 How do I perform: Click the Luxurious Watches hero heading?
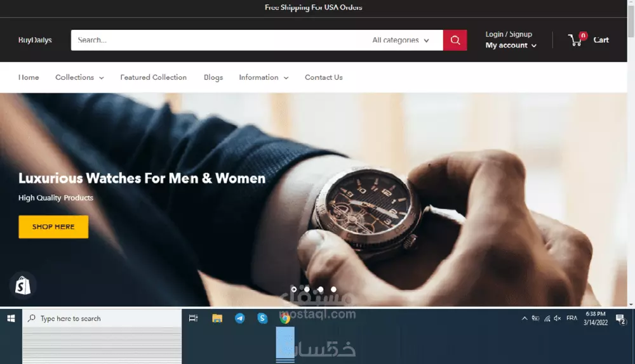142,178
